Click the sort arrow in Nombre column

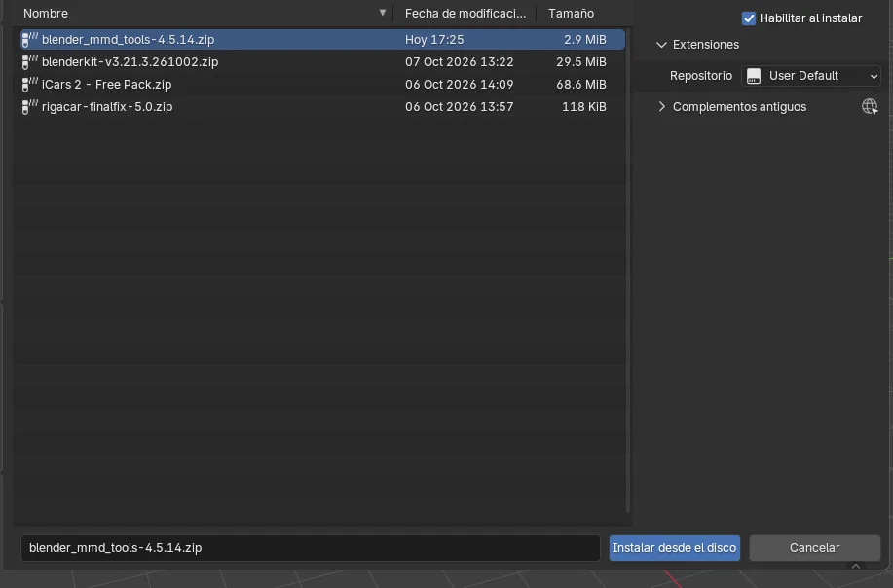pos(382,13)
